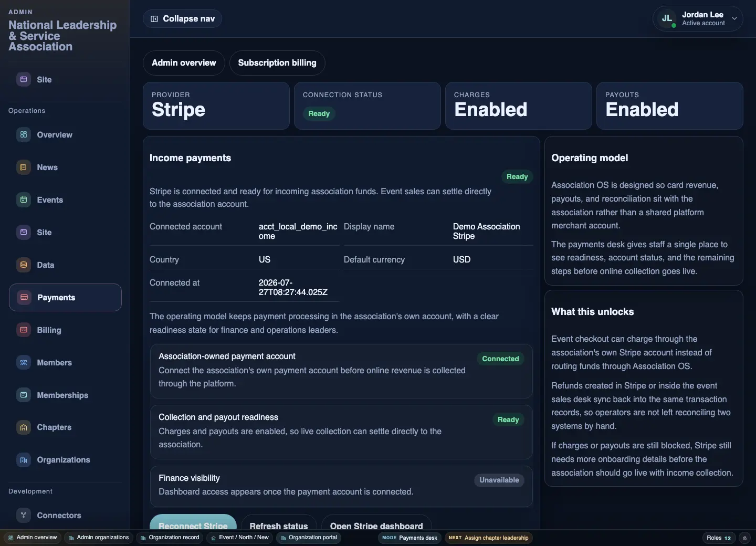Select the acct_local_demo_income account value
Viewport: 756px width, 546px height.
[298, 232]
